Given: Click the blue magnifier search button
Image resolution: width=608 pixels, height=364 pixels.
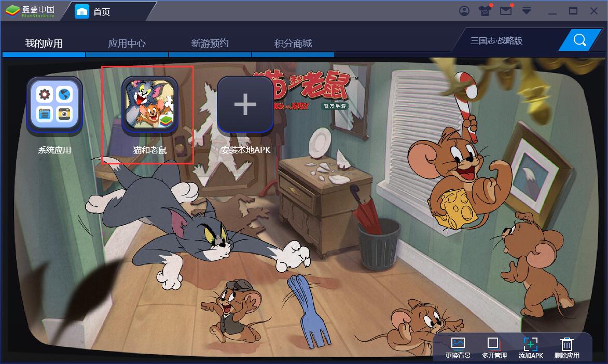Looking at the screenshot, I should (x=579, y=39).
